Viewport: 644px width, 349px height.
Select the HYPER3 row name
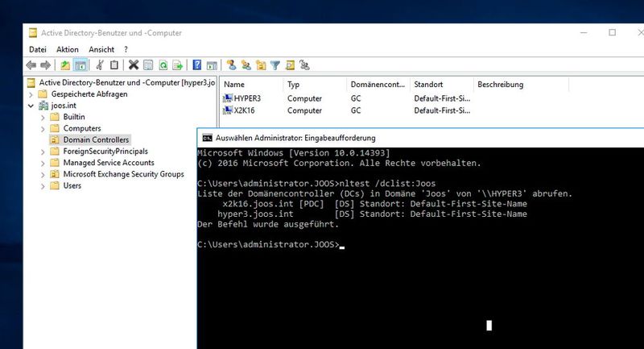coord(247,98)
